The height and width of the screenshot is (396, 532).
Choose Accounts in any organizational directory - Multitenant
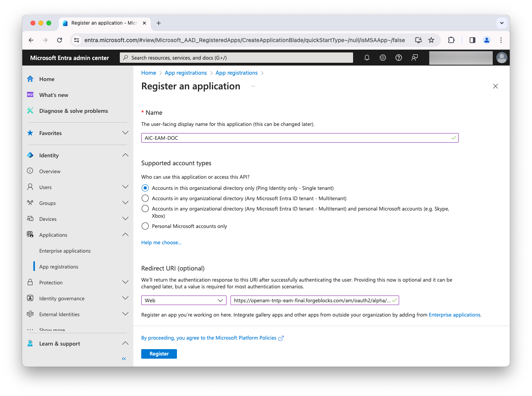click(x=145, y=198)
